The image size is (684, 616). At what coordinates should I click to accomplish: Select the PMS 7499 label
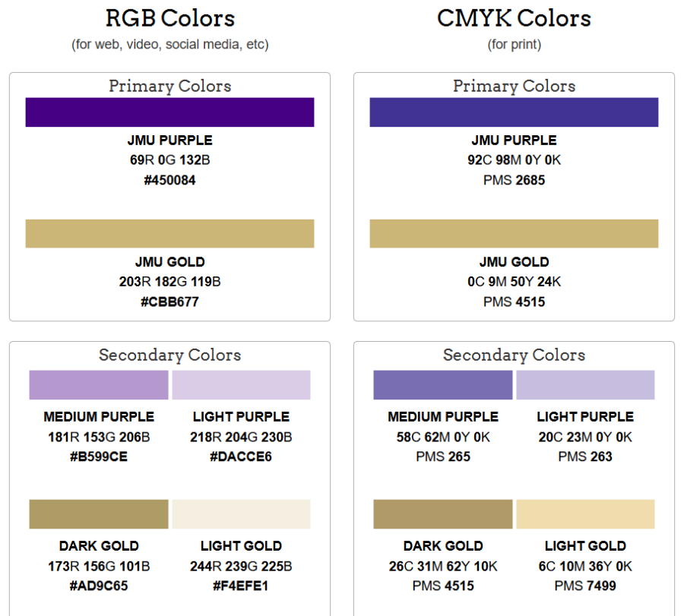tap(585, 586)
